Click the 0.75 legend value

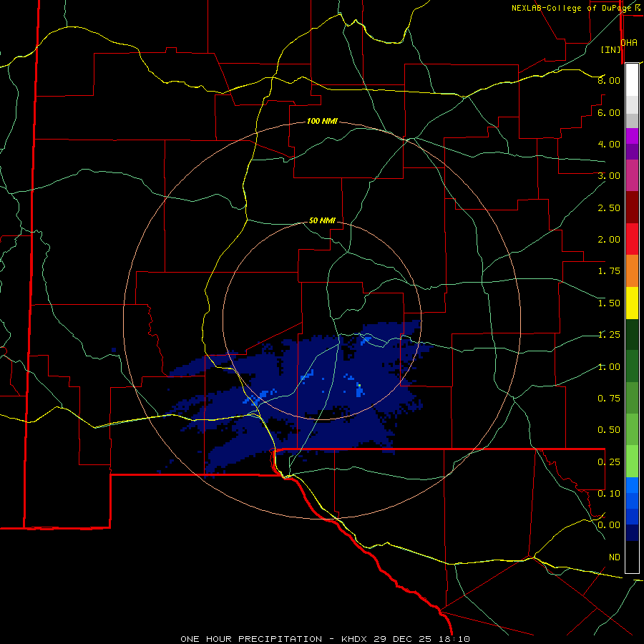(609, 399)
